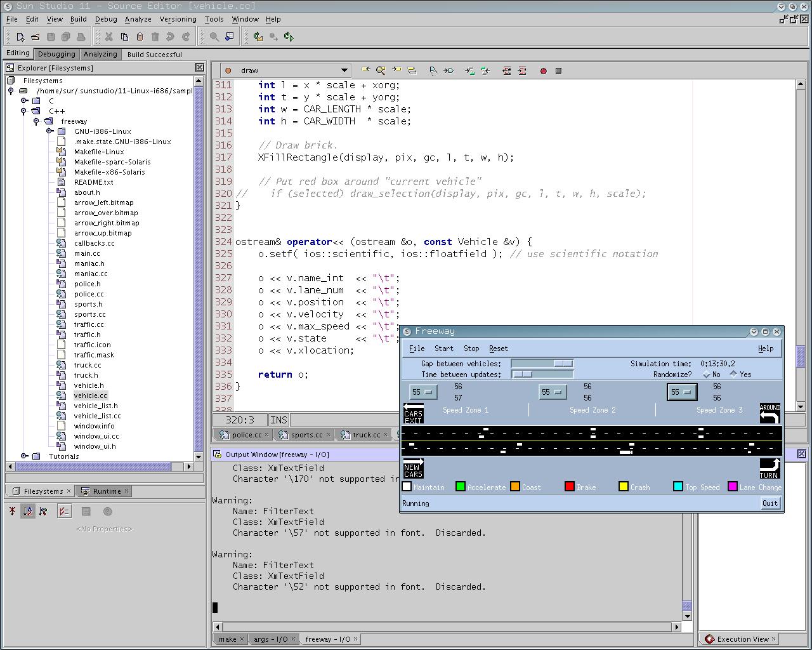This screenshot has width=812, height=650.
Task: Click the Open file folder icon
Action: (x=36, y=37)
